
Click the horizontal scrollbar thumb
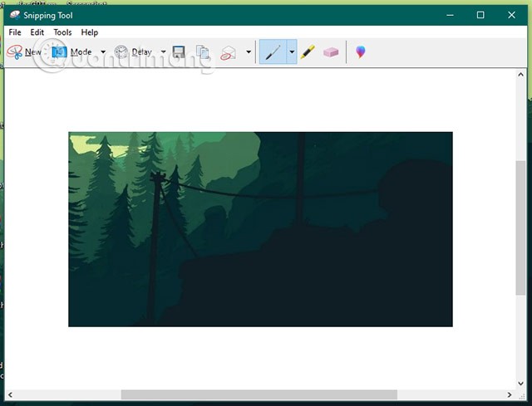coord(259,395)
